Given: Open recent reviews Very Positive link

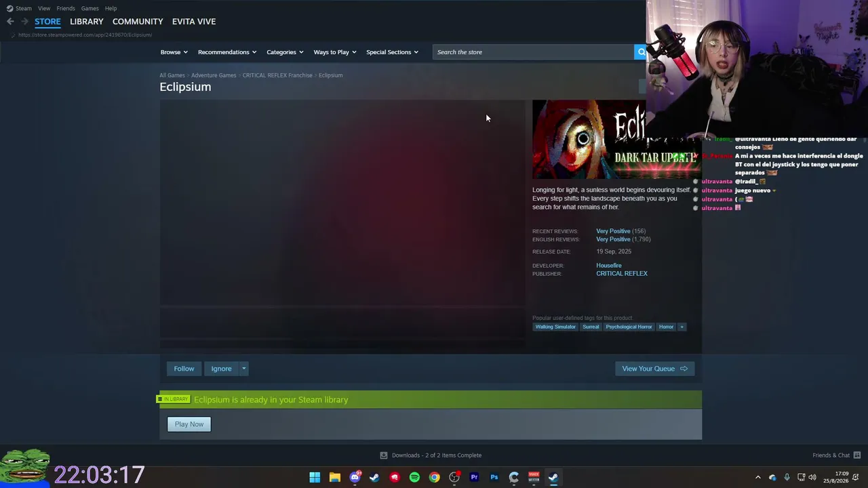Looking at the screenshot, I should (x=613, y=231).
